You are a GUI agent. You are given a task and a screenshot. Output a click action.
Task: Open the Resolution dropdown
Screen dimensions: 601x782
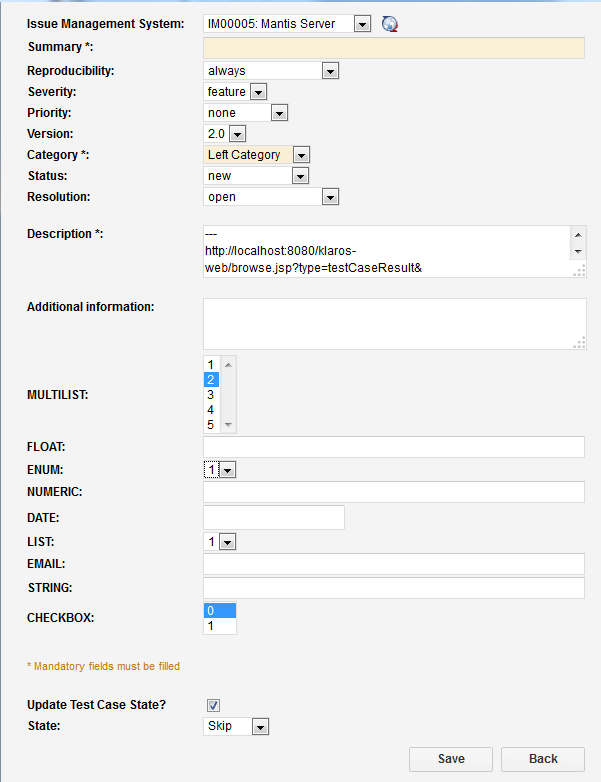pyautogui.click(x=330, y=197)
